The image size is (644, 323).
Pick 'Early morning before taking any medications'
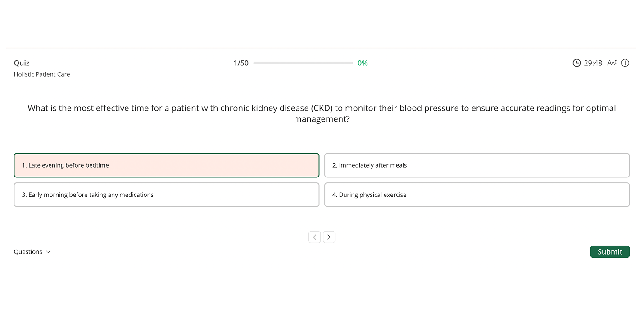pos(167,195)
